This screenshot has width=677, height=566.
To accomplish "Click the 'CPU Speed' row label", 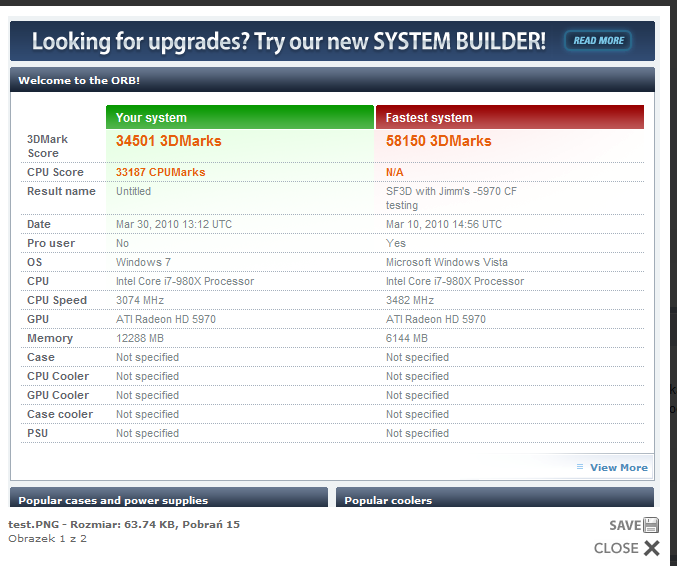I will (57, 300).
